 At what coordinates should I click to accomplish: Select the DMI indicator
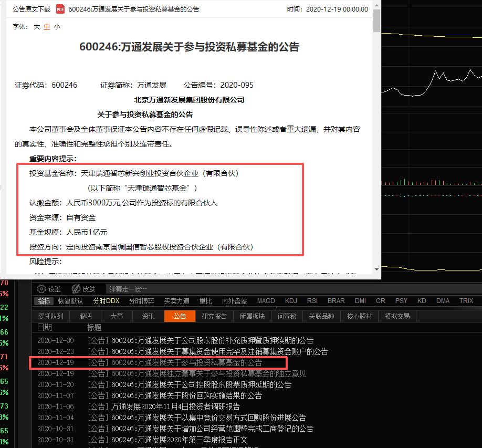click(360, 301)
